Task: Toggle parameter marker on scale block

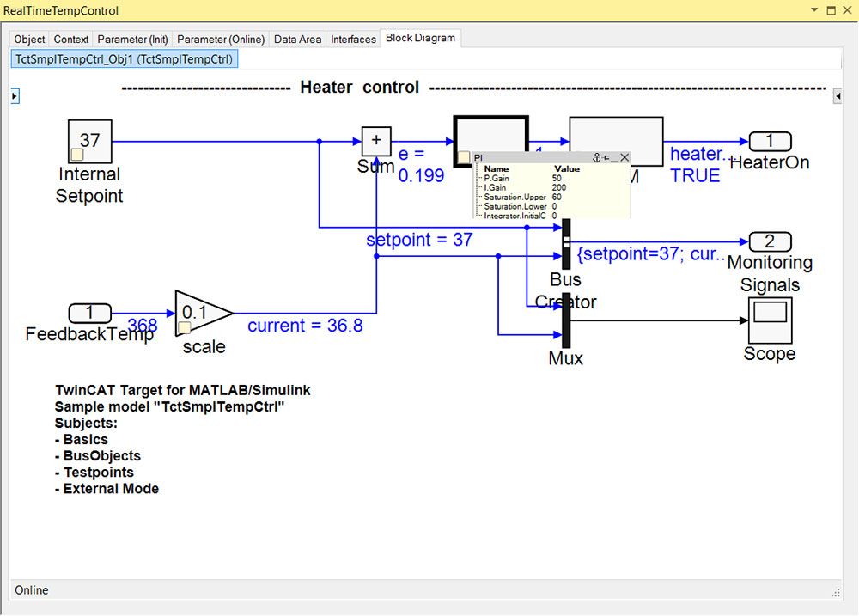Action: 184,328
